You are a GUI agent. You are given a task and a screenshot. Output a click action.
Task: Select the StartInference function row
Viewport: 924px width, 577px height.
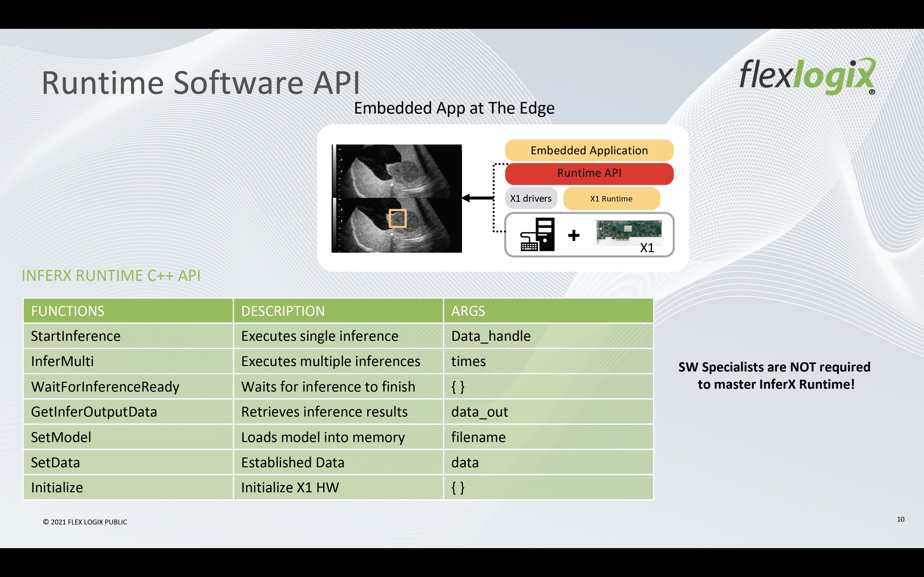pyautogui.click(x=335, y=335)
